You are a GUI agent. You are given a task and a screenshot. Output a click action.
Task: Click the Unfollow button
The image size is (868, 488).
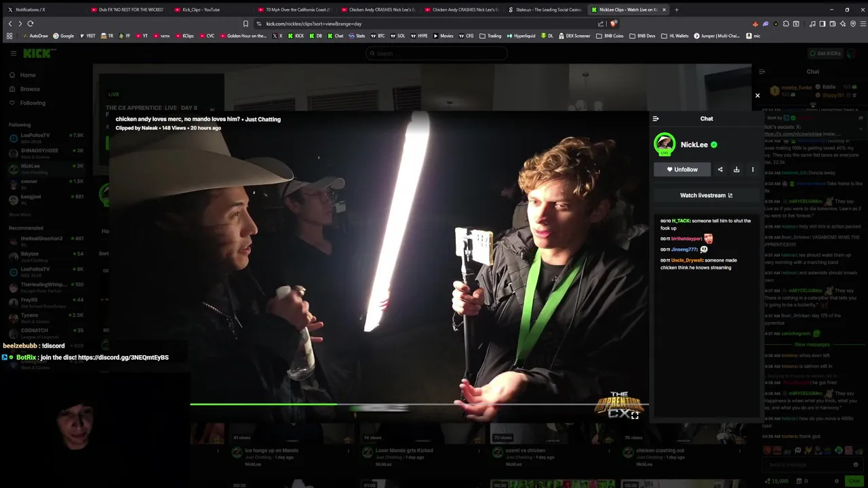pos(682,169)
